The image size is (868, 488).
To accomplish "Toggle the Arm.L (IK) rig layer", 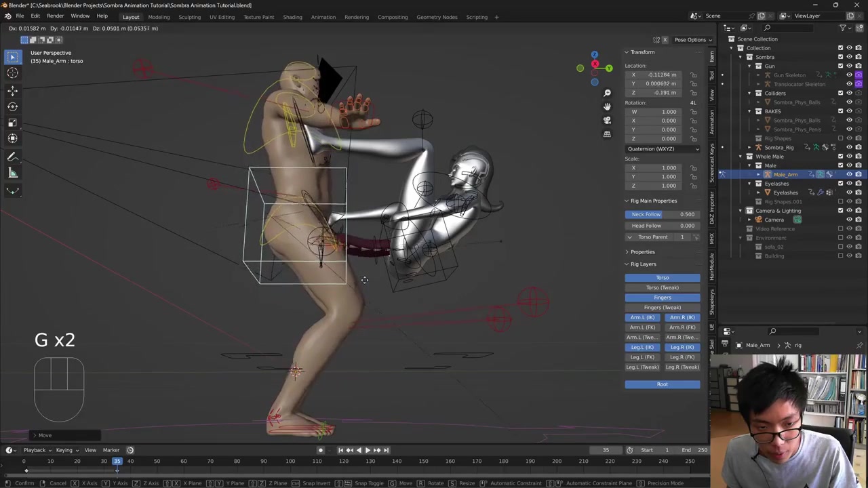I will click(x=642, y=317).
